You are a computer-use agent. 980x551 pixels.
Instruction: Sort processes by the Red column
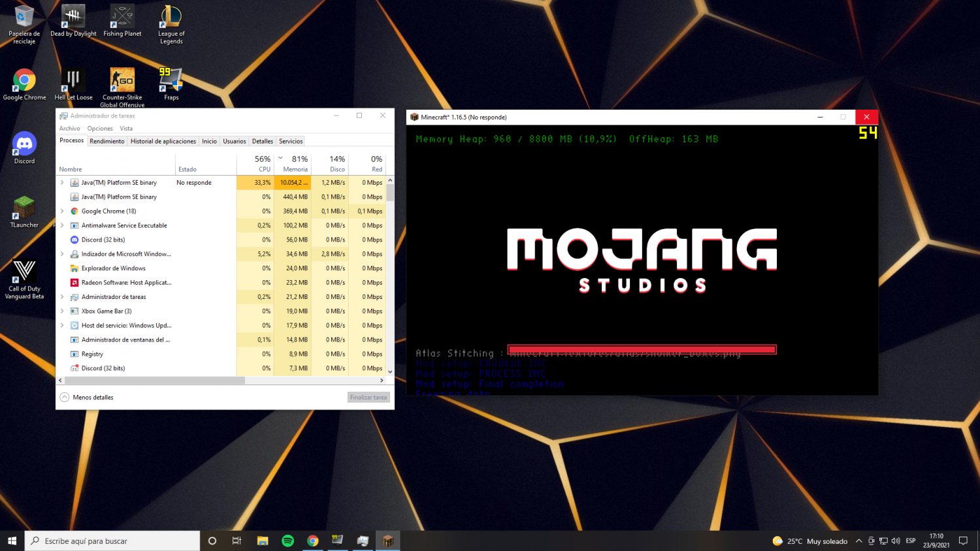click(367, 163)
